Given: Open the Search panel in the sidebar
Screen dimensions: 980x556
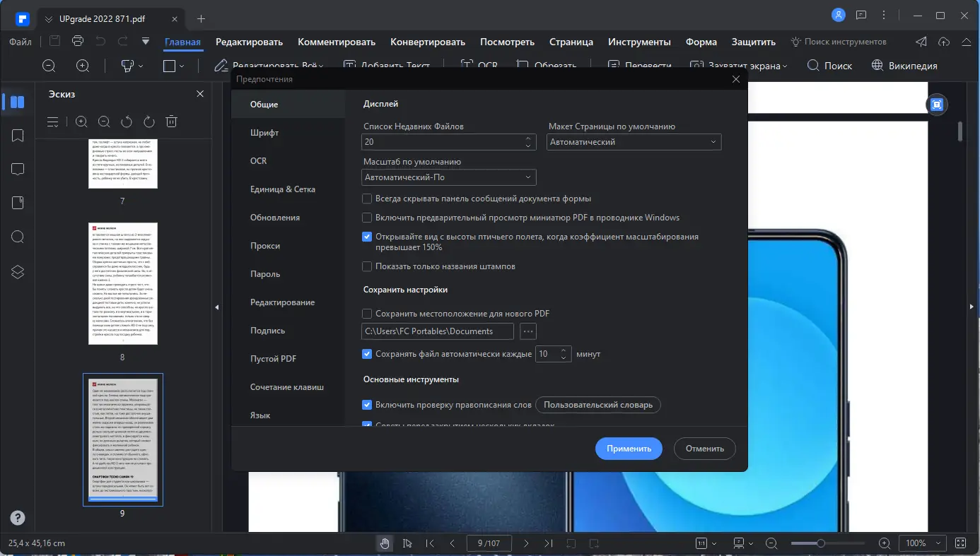Looking at the screenshot, I should [x=18, y=237].
